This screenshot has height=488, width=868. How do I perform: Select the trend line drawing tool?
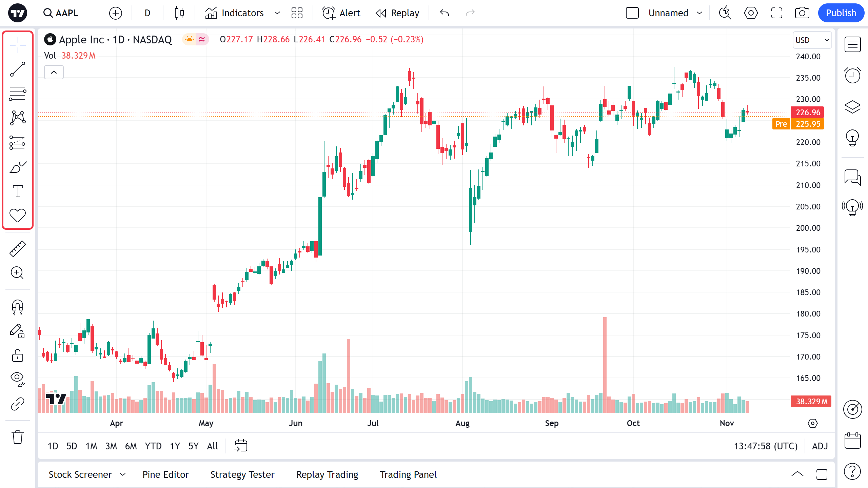click(17, 69)
